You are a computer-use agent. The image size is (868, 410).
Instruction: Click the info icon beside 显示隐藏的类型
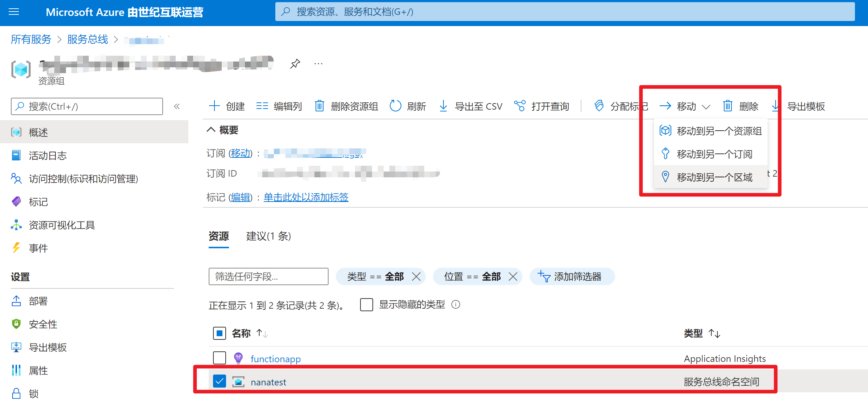(x=456, y=305)
